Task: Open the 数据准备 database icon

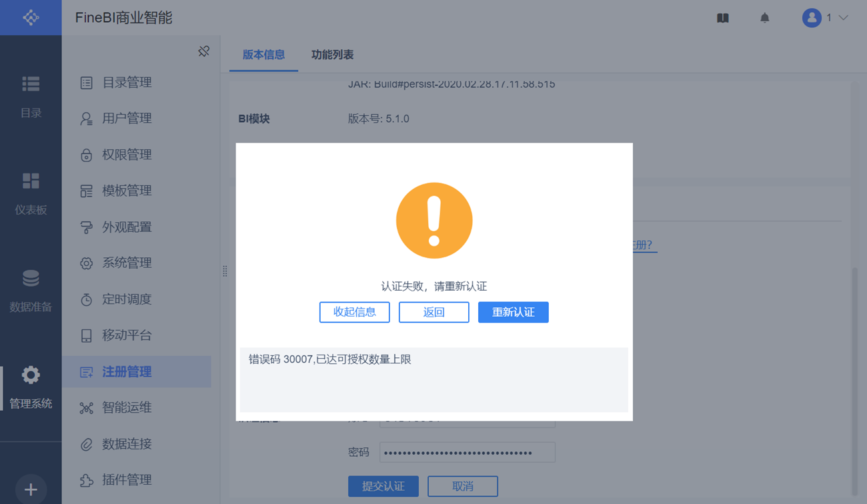Action: pyautogui.click(x=31, y=278)
